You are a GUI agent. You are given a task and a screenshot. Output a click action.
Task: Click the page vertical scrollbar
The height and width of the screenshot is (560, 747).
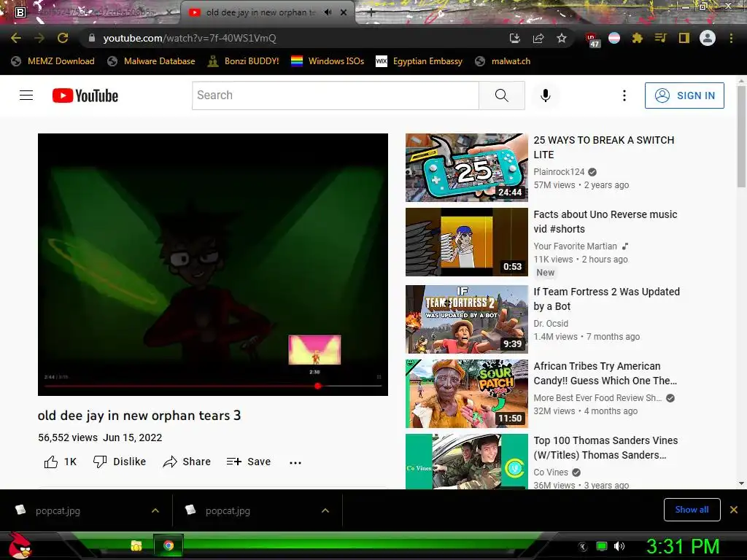click(x=741, y=138)
